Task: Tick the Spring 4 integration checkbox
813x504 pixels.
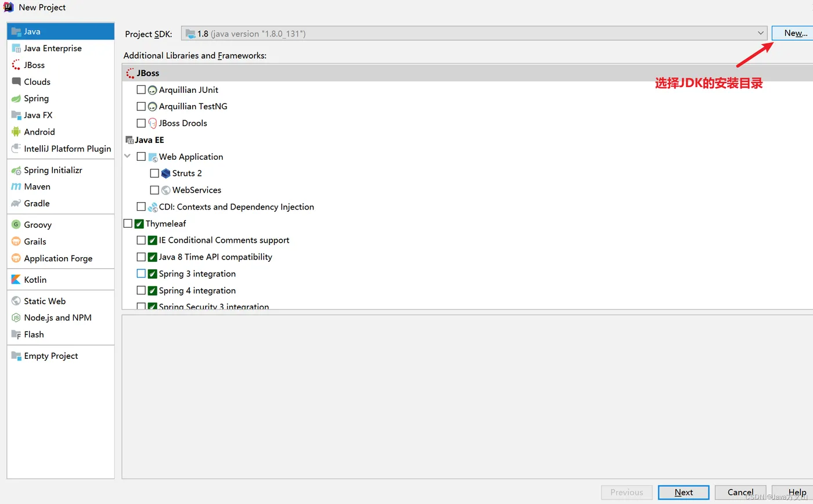Action: (x=141, y=290)
